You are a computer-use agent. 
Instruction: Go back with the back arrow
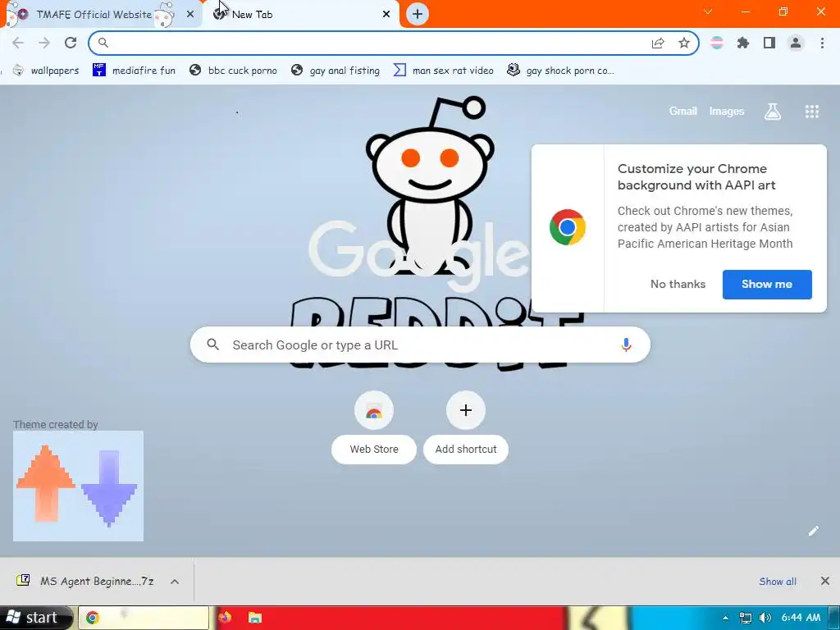18,43
